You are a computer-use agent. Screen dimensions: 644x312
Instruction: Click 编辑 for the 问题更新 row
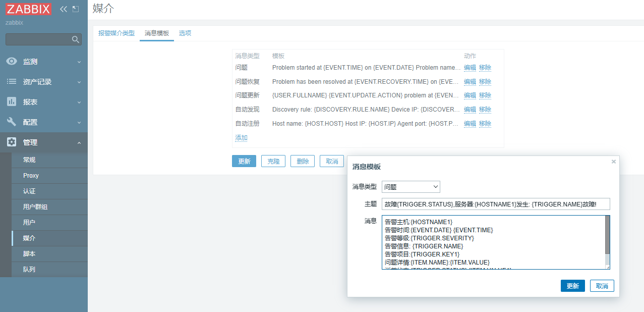pyautogui.click(x=470, y=95)
